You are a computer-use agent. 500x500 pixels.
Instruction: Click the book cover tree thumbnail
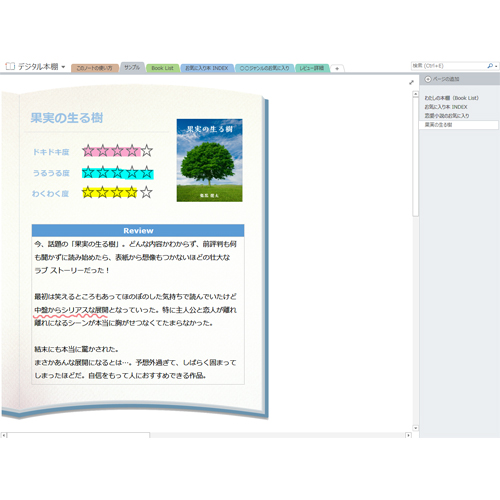coord(209,160)
